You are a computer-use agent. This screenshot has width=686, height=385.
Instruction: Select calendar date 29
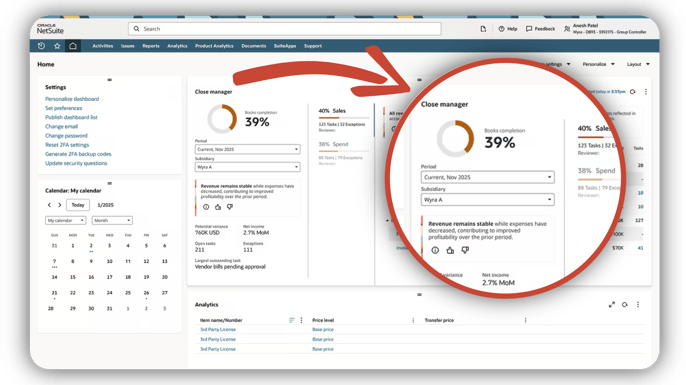point(73,308)
